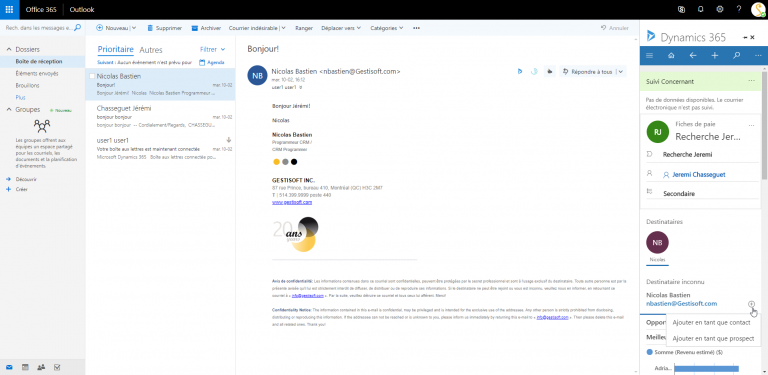The width and height of the screenshot is (768, 375).
Task: Collapse the Dossiers folder section
Action: click(x=8, y=49)
